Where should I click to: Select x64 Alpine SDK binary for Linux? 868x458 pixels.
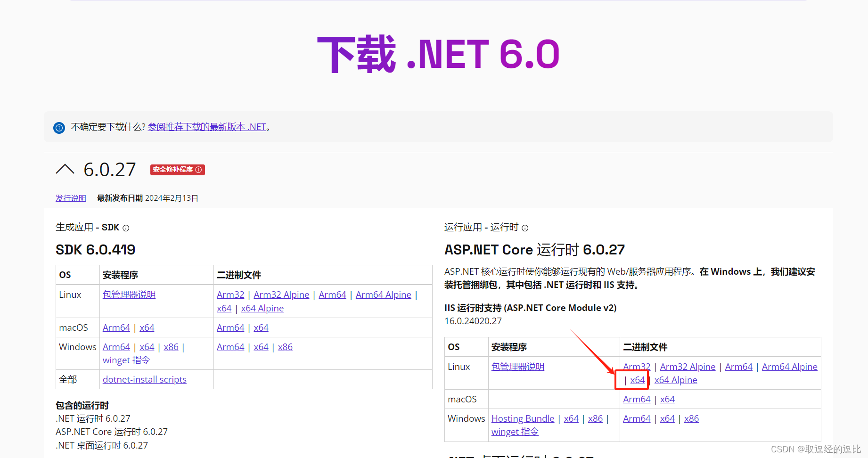[262, 308]
